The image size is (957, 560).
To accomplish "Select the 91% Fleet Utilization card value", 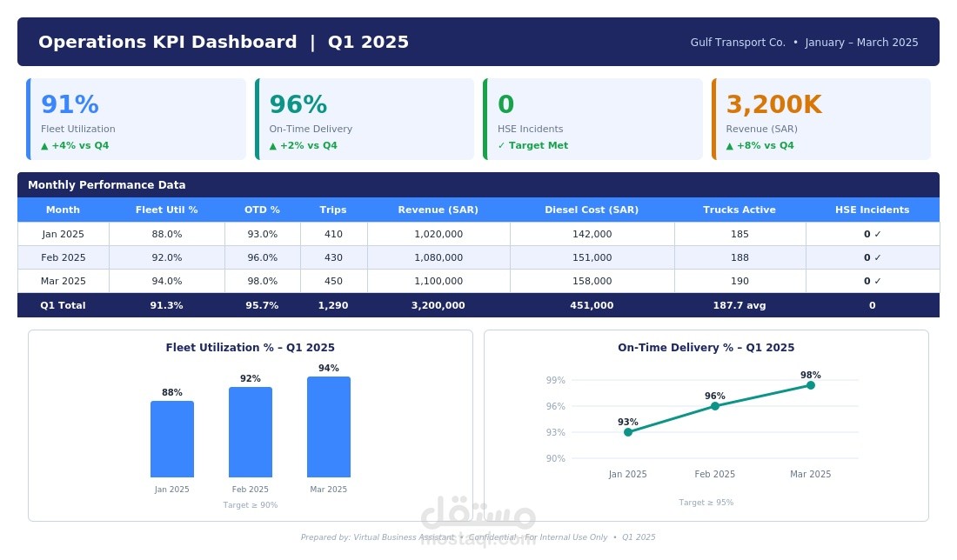I will pos(70,104).
